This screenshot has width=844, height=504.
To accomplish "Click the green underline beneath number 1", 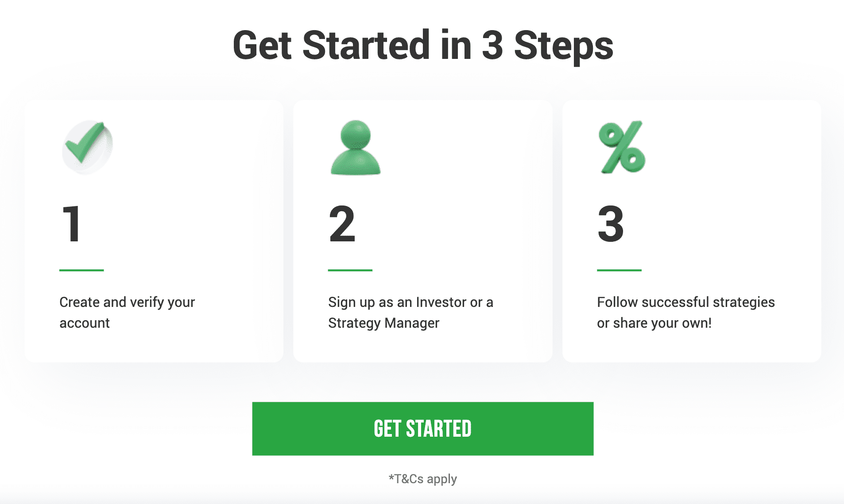I will tap(81, 270).
